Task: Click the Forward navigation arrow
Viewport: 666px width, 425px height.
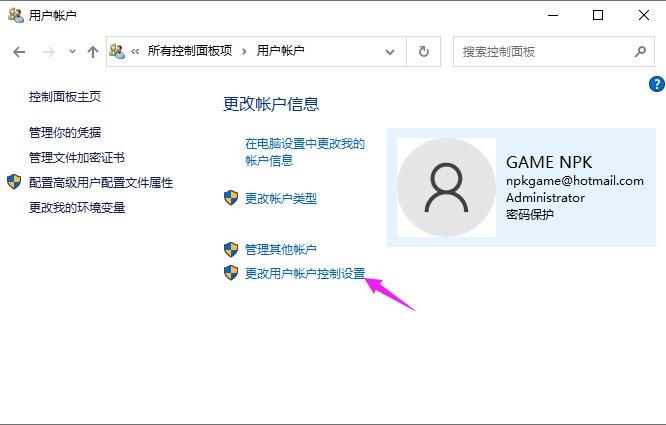Action: tap(47, 51)
